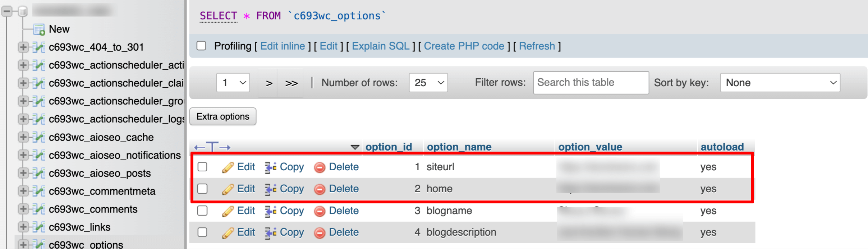This screenshot has height=249, width=868.
Task: Click table icon beside c693wc_comments
Action: pyautogui.click(x=38, y=209)
